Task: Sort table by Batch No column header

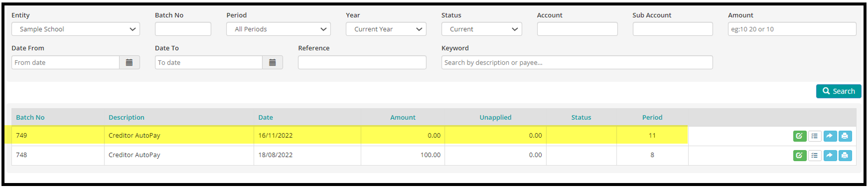Action: [x=30, y=117]
